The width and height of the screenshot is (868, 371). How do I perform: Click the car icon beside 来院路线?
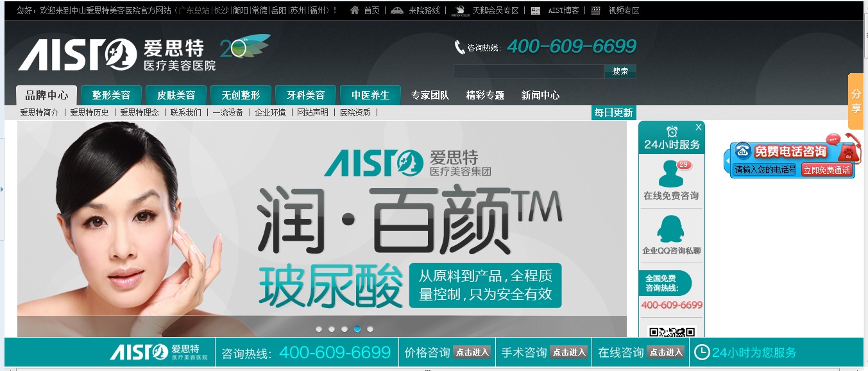point(397,10)
